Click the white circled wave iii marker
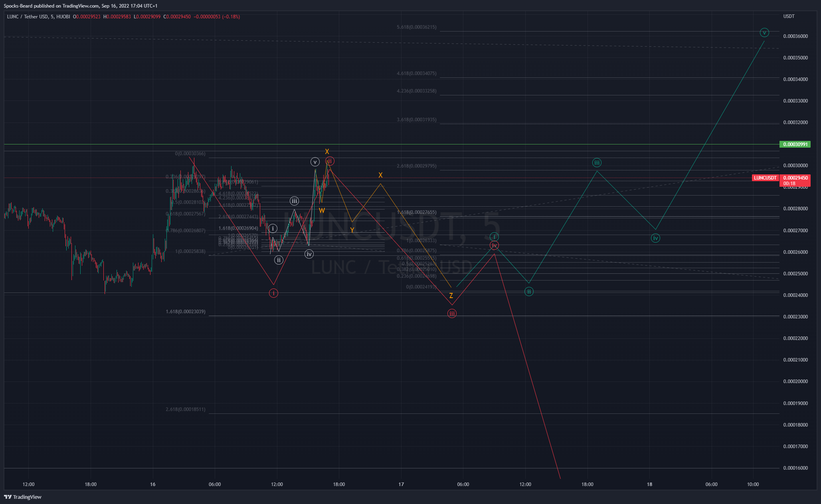This screenshot has height=504, width=821. (x=294, y=201)
